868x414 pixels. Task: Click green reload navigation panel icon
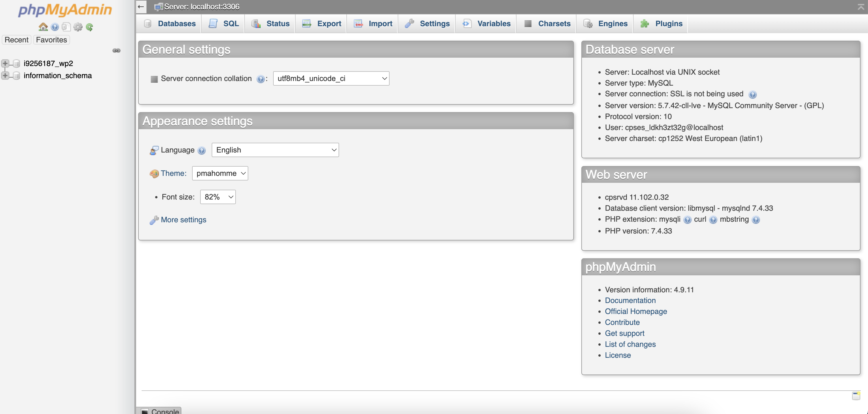coord(89,27)
